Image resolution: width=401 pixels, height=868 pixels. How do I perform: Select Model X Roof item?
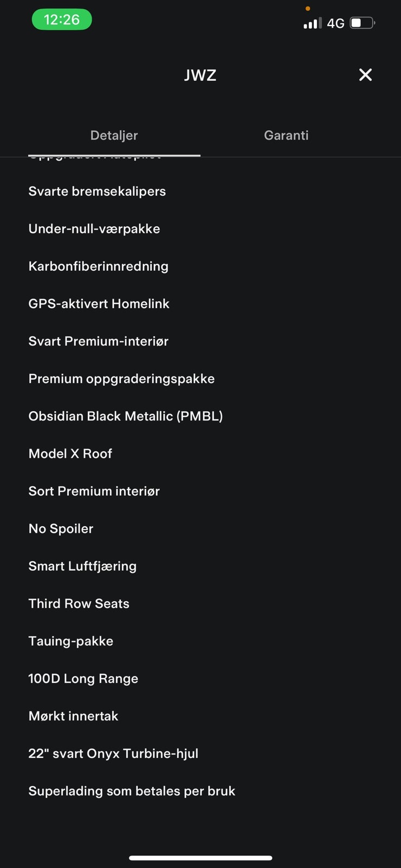pyautogui.click(x=70, y=454)
